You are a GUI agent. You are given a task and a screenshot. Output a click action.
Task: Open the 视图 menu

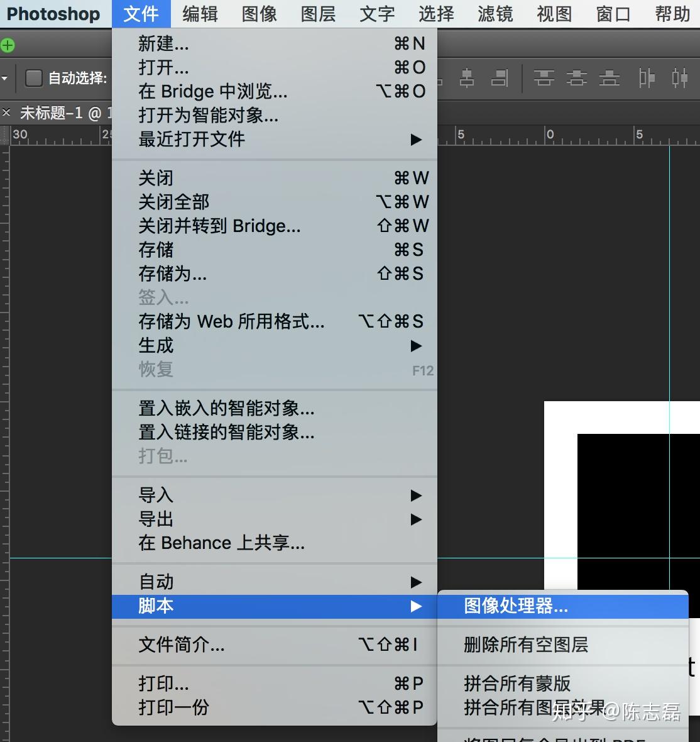554,14
